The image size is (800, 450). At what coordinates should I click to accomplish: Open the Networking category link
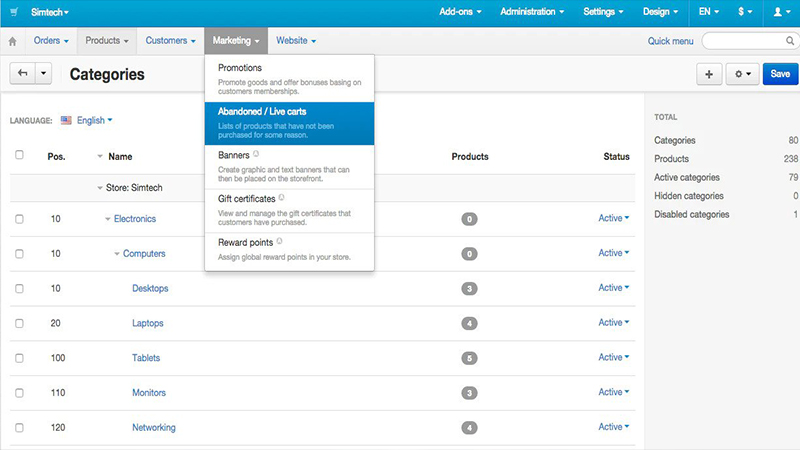click(154, 427)
